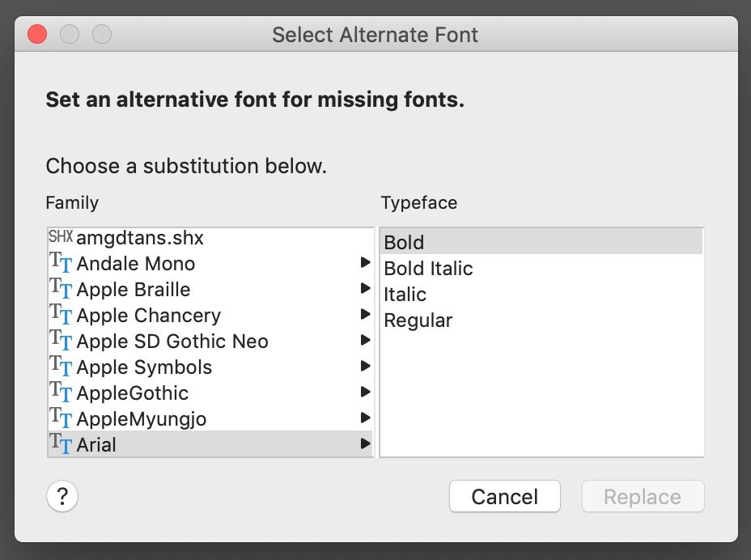Click the TrueType icon next to Apple Braille
Viewport: 751px width, 560px height.
[62, 289]
